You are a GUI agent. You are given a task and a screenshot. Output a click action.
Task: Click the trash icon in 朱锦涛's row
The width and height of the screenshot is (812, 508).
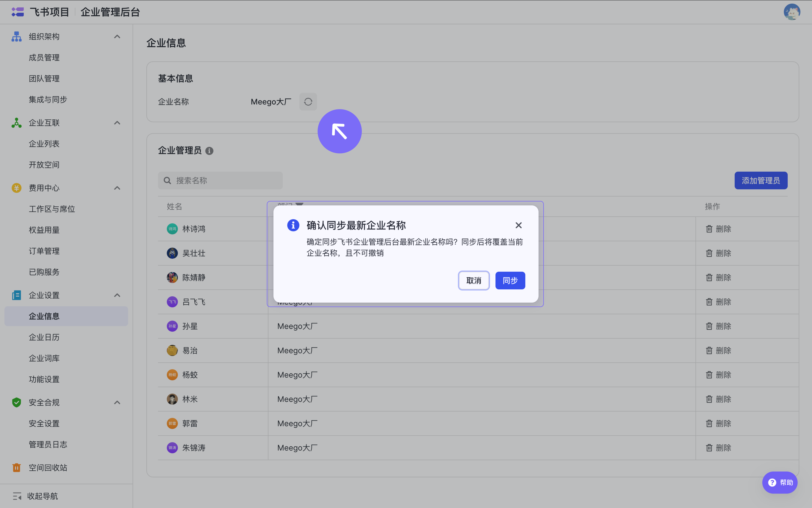click(x=709, y=448)
